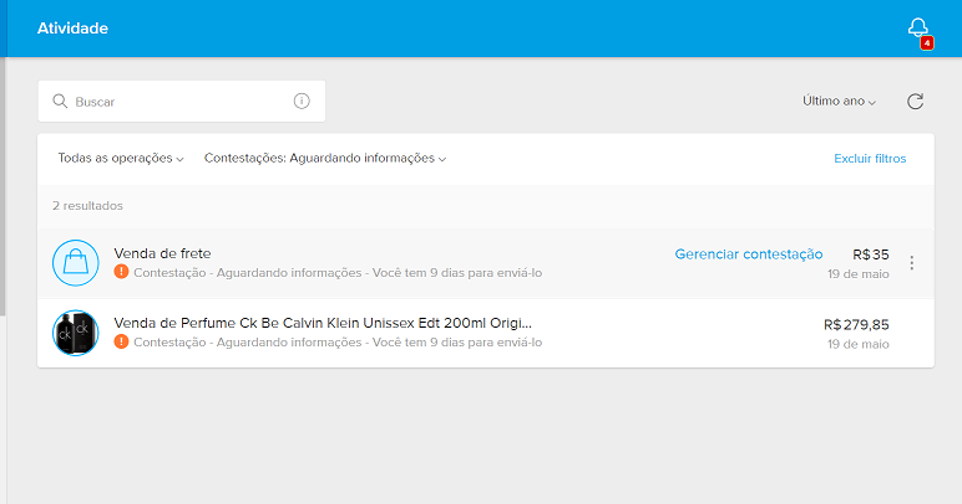This screenshot has height=504, width=962.
Task: Click shopping bag icon of Venda de frete
Action: point(75,263)
